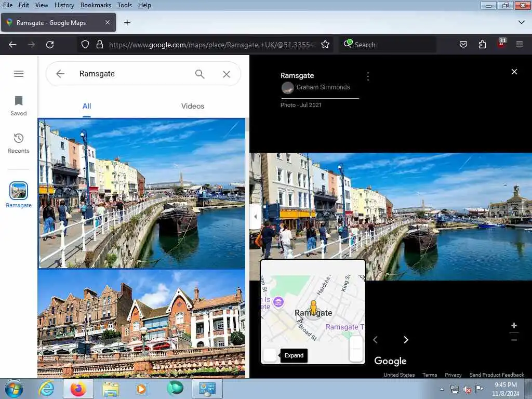
Task: Click the taskbar clock showing 9:45 PM
Action: point(506,389)
